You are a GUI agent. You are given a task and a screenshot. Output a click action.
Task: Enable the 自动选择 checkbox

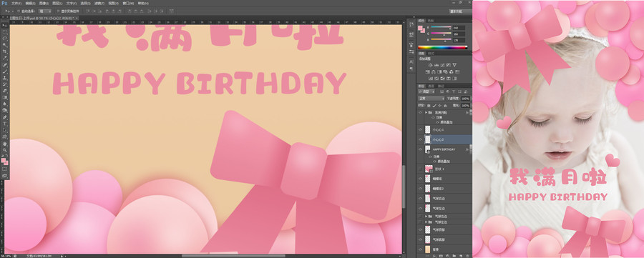tap(19, 11)
